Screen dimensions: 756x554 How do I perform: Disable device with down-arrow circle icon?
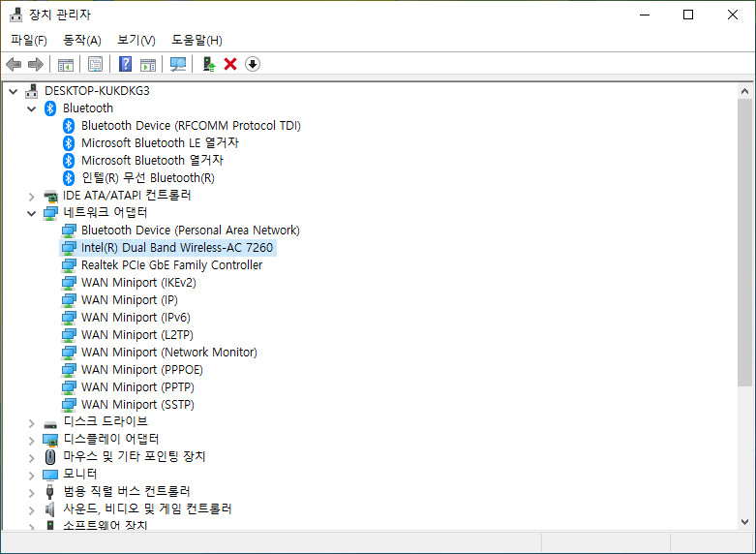tap(253, 64)
